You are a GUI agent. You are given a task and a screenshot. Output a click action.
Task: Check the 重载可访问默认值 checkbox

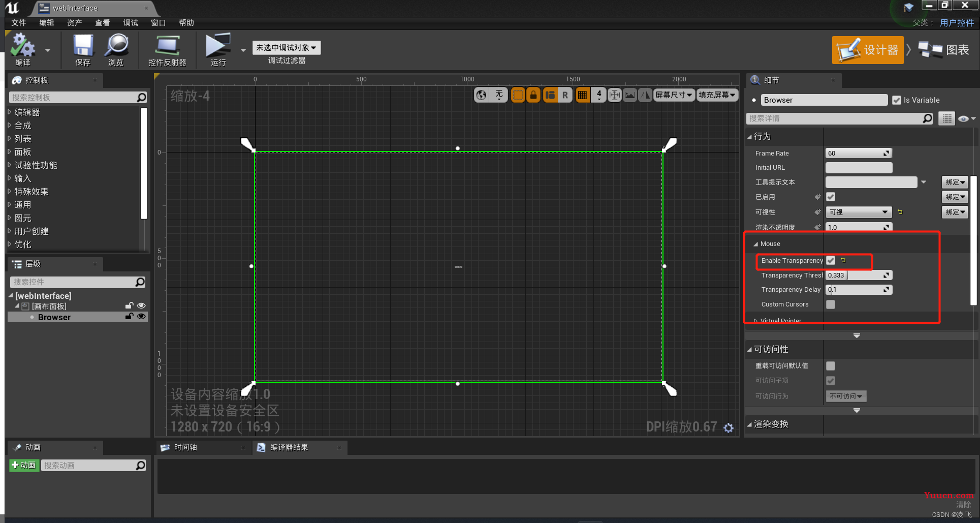tap(831, 366)
